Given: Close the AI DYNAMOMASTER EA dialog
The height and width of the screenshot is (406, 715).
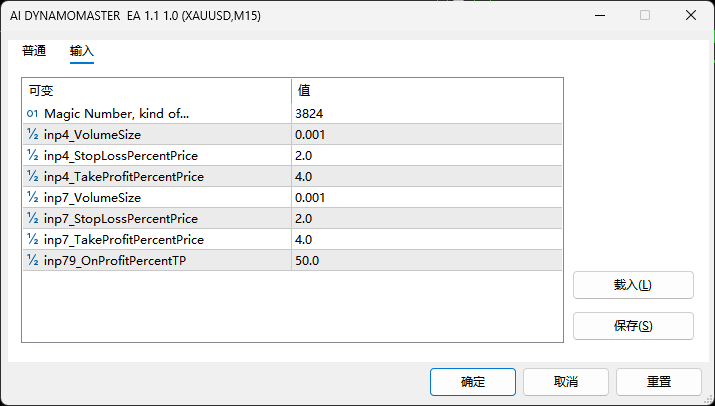Looking at the screenshot, I should (x=689, y=15).
